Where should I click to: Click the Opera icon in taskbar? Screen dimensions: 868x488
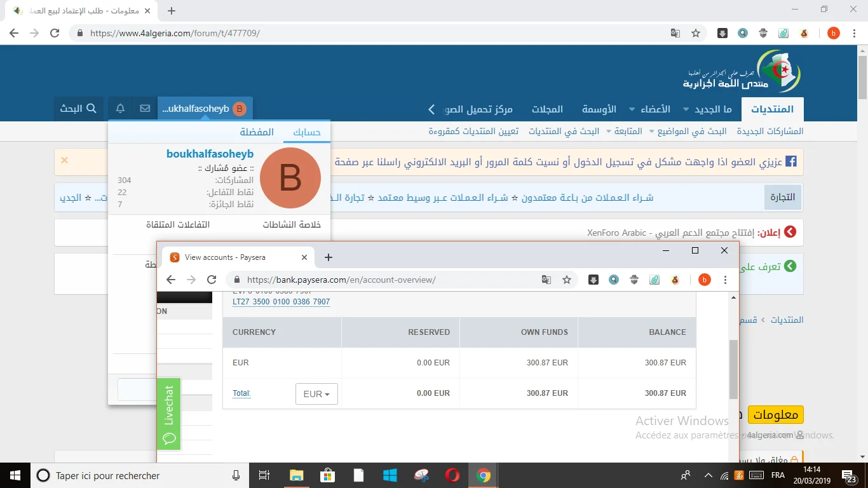[452, 475]
